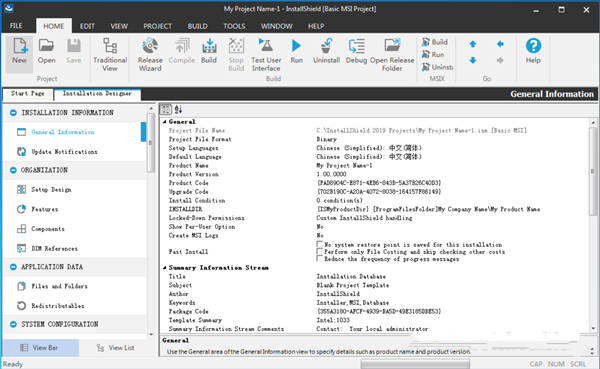Image resolution: width=600 pixels, height=369 pixels.
Task: Select Installation Designer tab
Action: 97,94
